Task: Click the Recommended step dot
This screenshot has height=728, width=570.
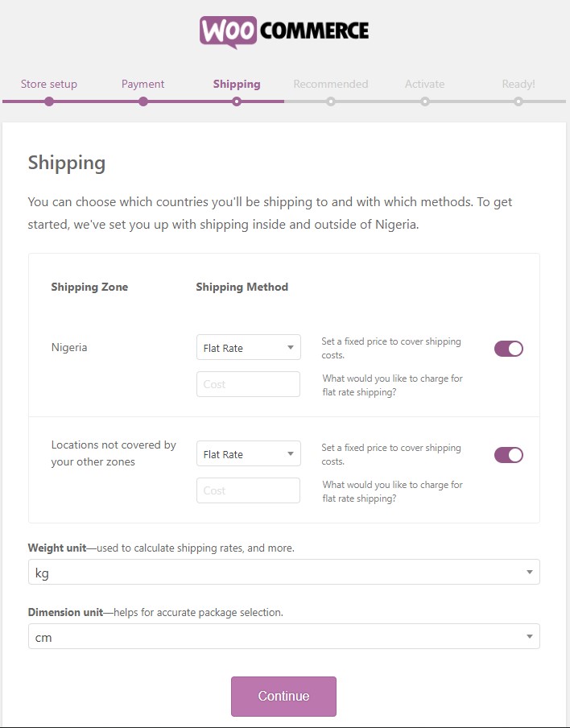Action: 331,101
